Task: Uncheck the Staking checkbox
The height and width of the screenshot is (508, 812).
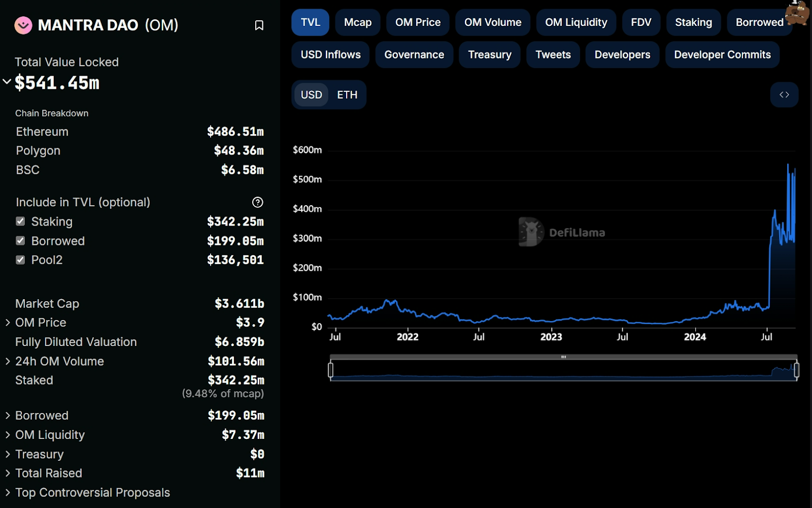Action: pyautogui.click(x=20, y=221)
